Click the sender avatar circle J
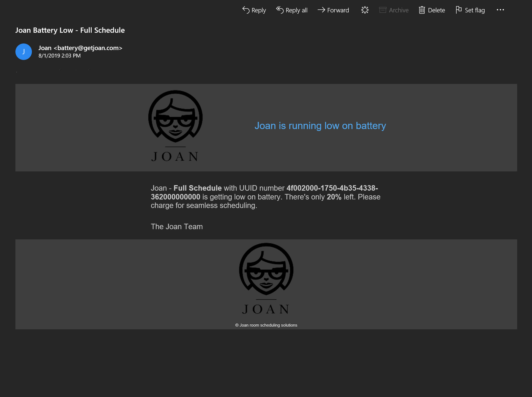Image resolution: width=532 pixels, height=397 pixels. [x=24, y=52]
